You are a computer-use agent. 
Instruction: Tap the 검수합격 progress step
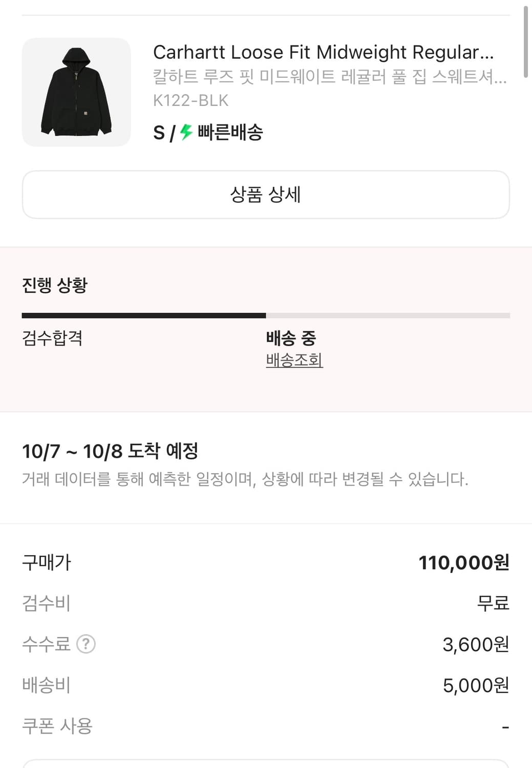point(52,338)
